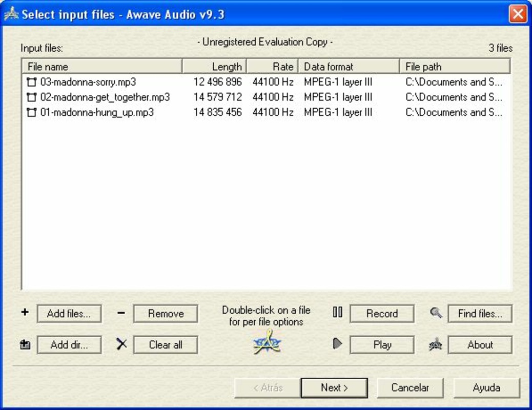Click file path of 01-madonna-hung_up.mp3
The width and height of the screenshot is (532, 410).
(x=454, y=112)
